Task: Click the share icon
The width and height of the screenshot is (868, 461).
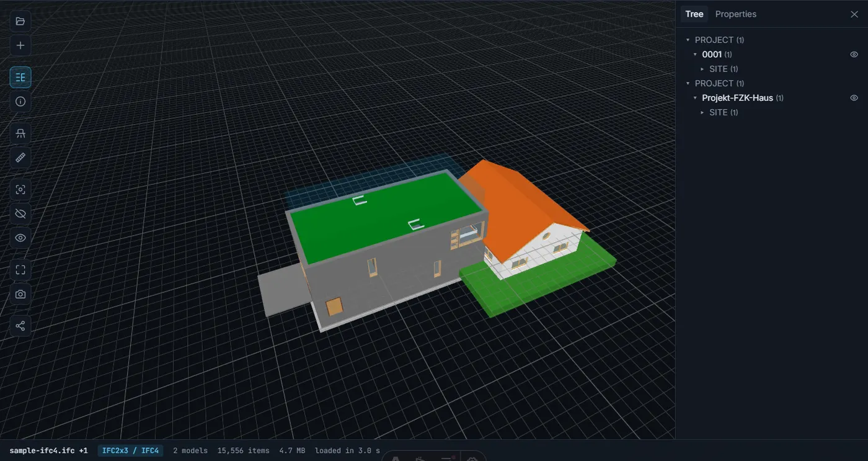Action: click(20, 326)
